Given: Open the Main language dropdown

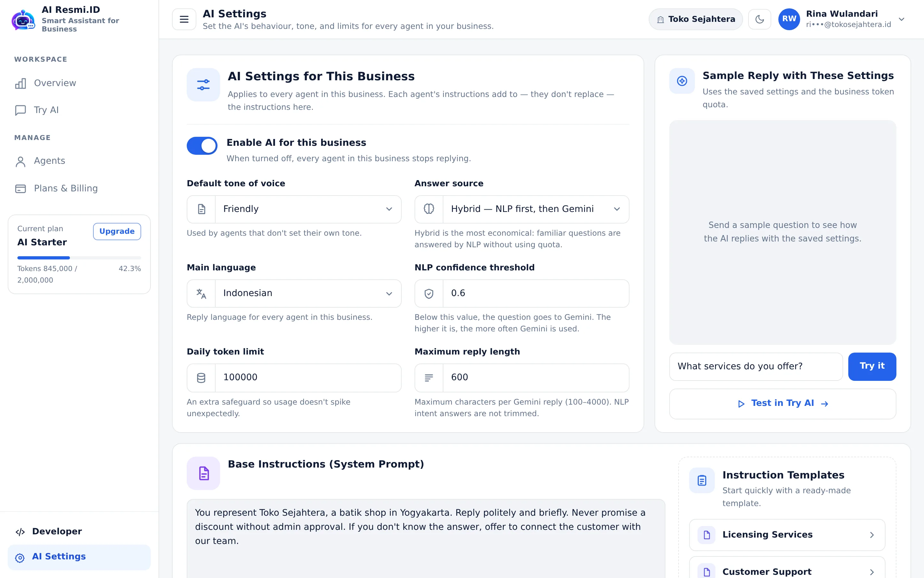Looking at the screenshot, I should coord(294,293).
